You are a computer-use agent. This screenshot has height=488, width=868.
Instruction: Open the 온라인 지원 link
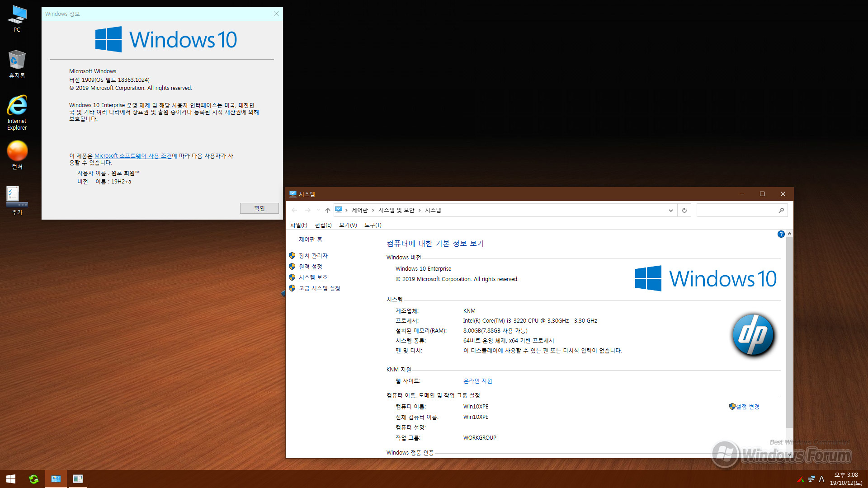click(x=478, y=381)
